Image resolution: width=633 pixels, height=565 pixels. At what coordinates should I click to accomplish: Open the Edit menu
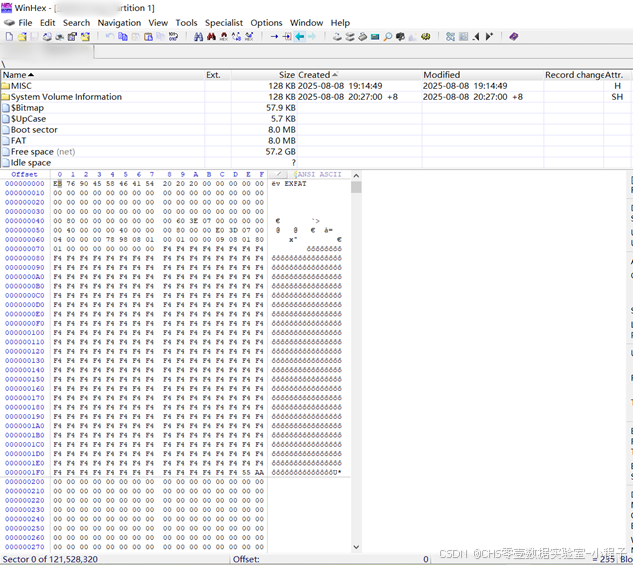coord(48,23)
